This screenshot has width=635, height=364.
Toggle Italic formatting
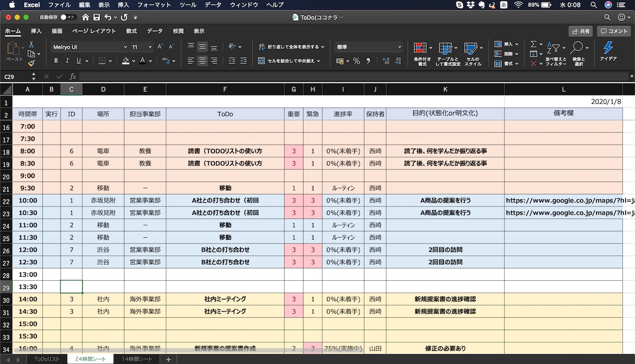click(68, 61)
